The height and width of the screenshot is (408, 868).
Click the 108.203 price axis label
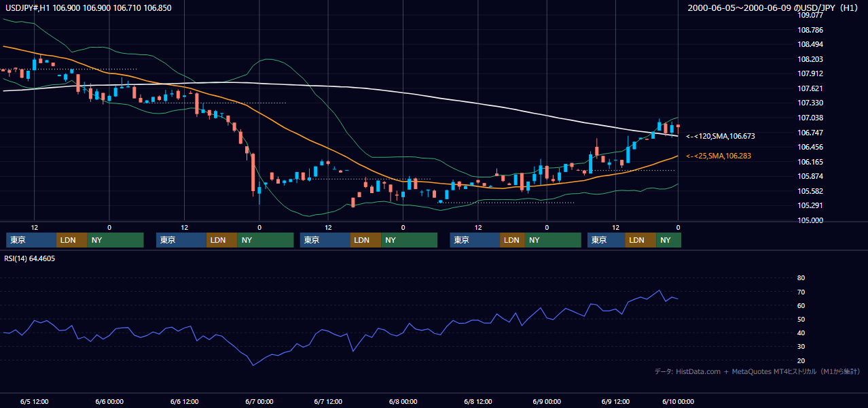tap(810, 59)
